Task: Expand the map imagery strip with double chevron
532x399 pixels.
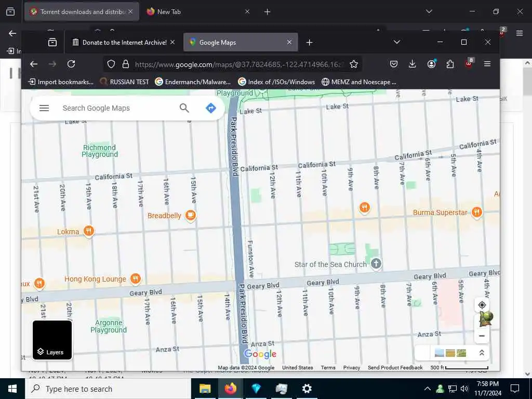Action: pyautogui.click(x=482, y=353)
